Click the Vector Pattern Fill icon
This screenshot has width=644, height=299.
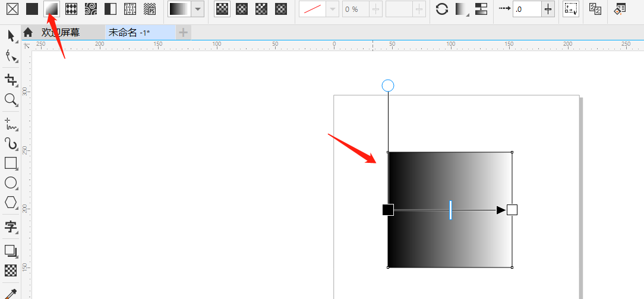(x=71, y=9)
